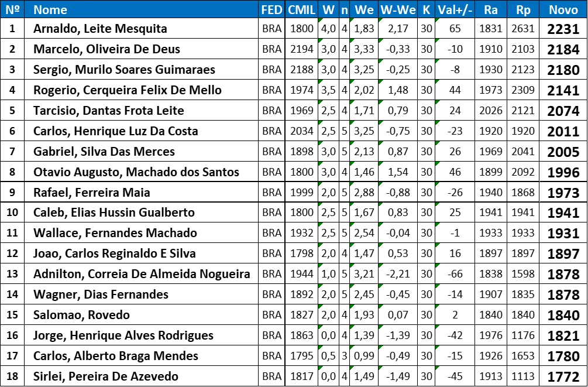588x387 pixels.
Task: Click green marker in first row W cell
Action: click(321, 21)
